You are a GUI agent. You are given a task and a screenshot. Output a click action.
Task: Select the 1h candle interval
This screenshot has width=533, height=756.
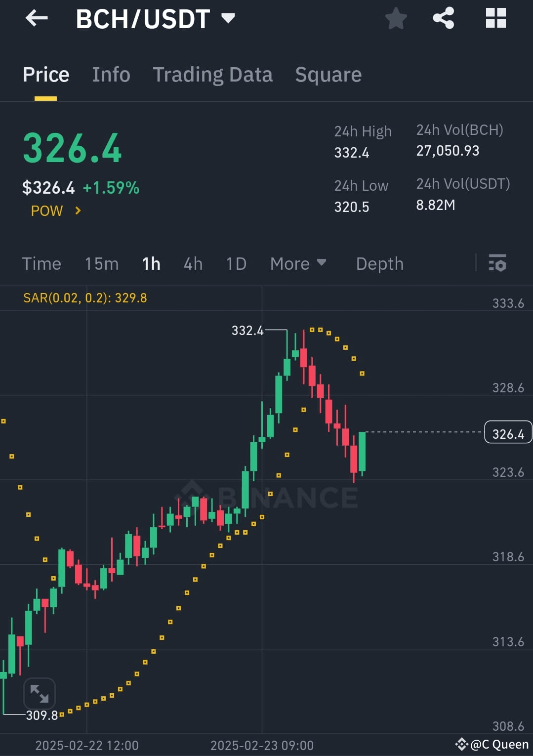151,264
